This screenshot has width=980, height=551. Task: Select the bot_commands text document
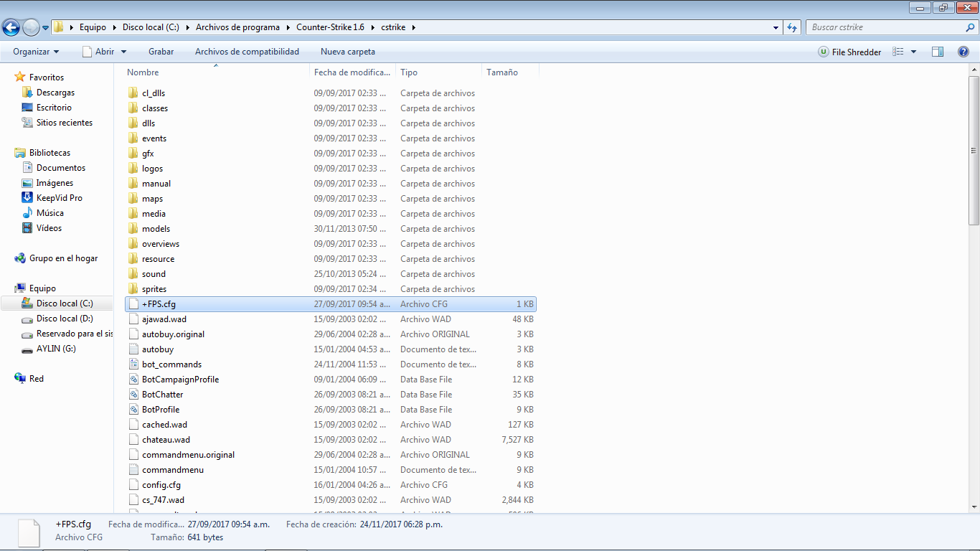coord(171,364)
